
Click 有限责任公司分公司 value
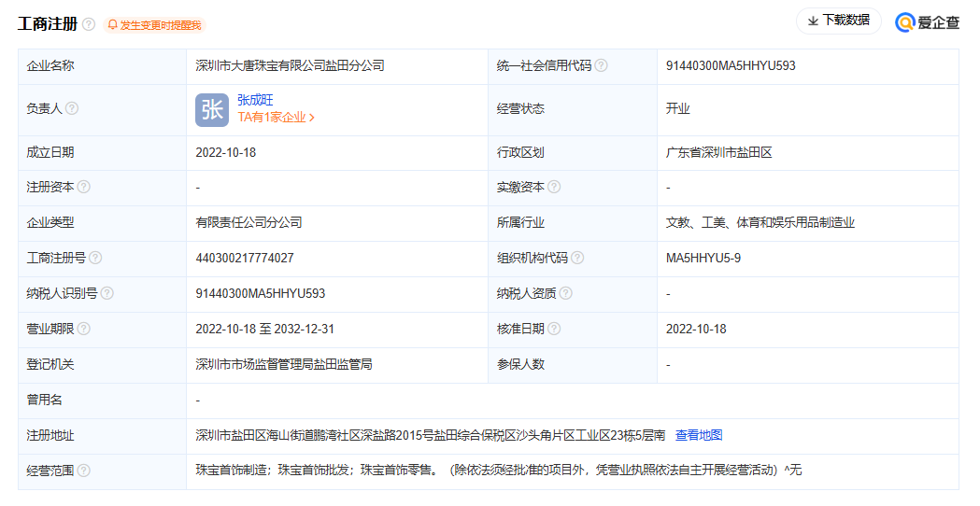coord(249,222)
